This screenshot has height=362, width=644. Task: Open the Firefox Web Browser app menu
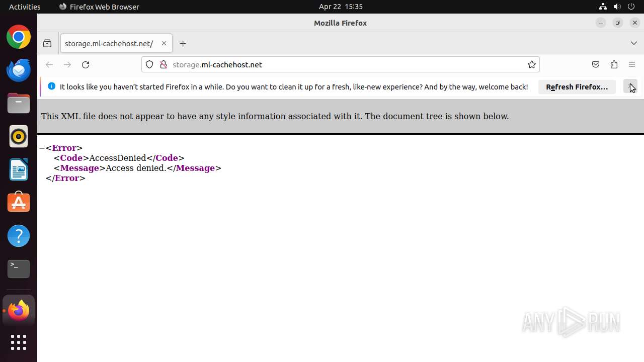click(99, 7)
